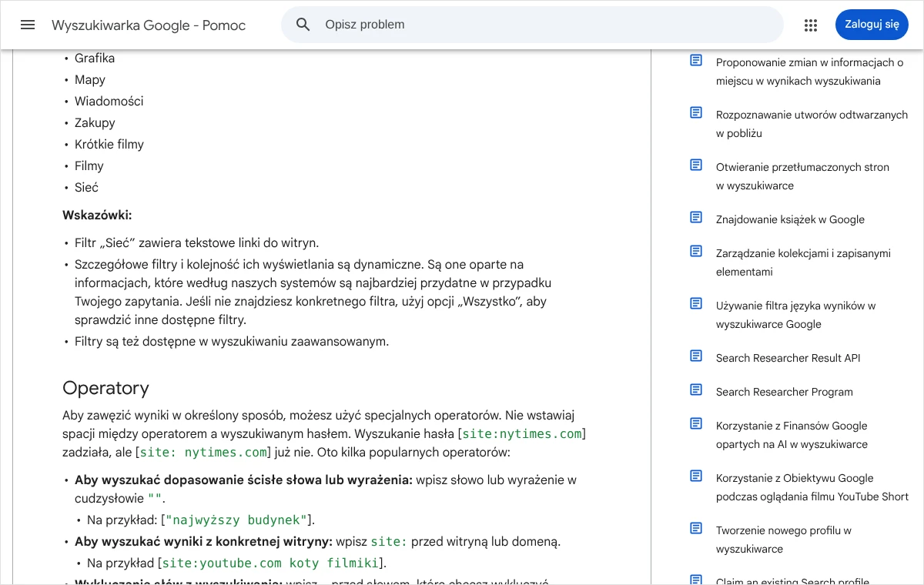Click the Filmy list item
This screenshot has height=585, width=924.
pyautogui.click(x=89, y=166)
